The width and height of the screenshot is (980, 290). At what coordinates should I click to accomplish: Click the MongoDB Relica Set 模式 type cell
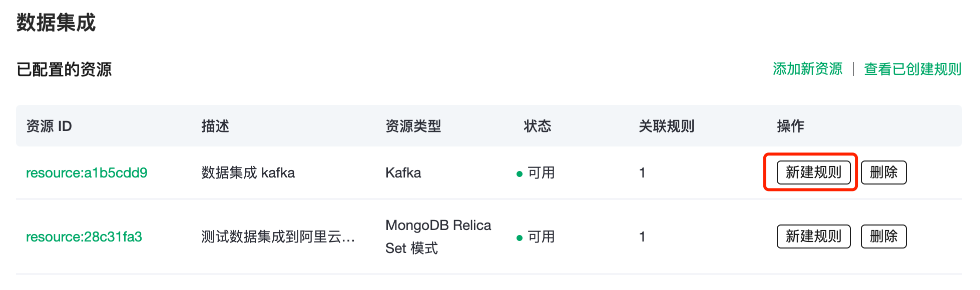(x=438, y=236)
